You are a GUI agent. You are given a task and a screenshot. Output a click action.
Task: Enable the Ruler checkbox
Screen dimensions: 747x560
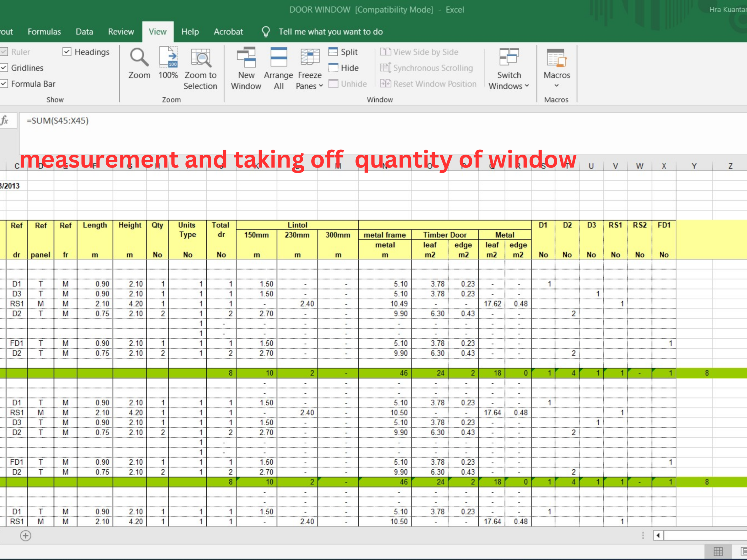point(4,52)
